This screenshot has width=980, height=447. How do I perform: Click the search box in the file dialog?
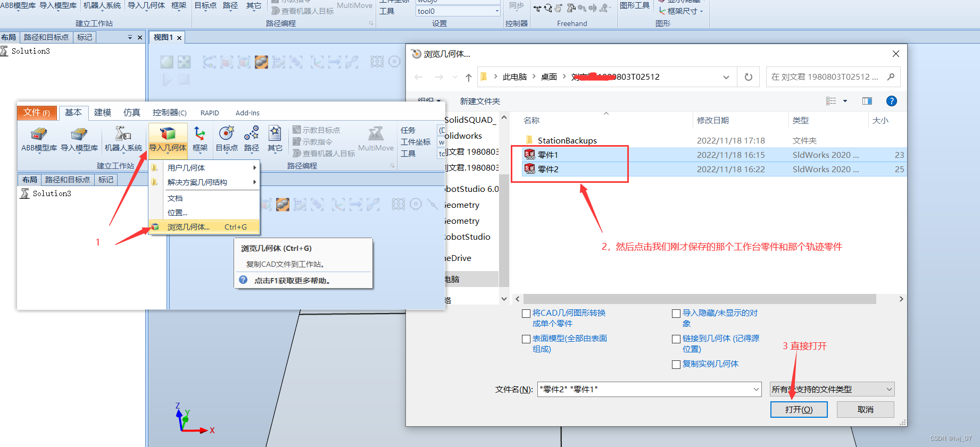(833, 77)
